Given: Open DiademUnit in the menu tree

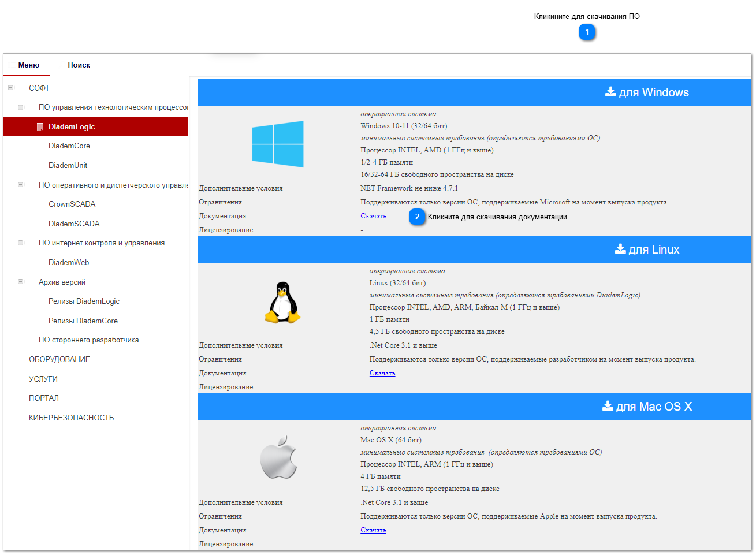Looking at the screenshot, I should (x=68, y=165).
